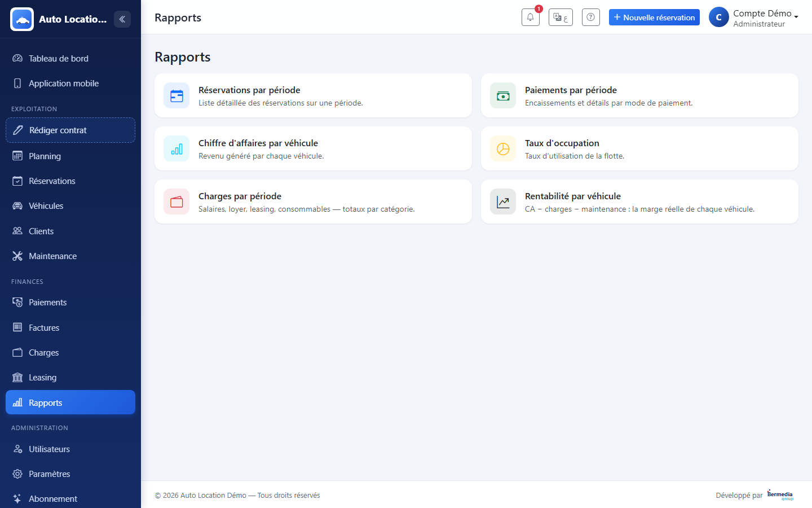Click the Leasing bank icon in sidebar

point(17,377)
